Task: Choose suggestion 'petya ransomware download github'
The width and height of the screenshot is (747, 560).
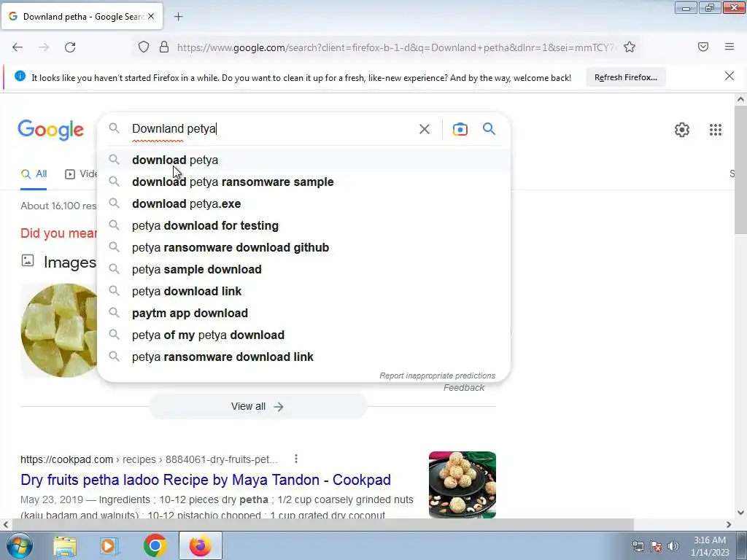Action: (x=303, y=248)
